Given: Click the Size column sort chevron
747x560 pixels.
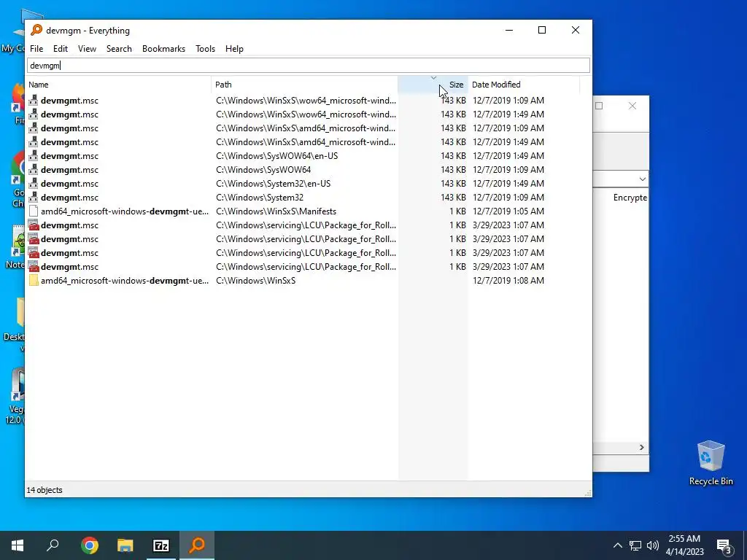Looking at the screenshot, I should tap(433, 77).
